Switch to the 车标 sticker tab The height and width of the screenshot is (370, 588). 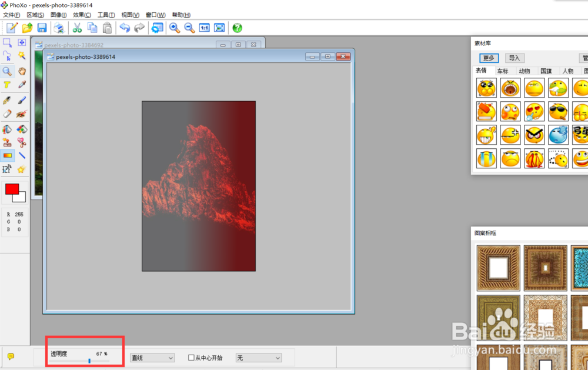(x=503, y=71)
